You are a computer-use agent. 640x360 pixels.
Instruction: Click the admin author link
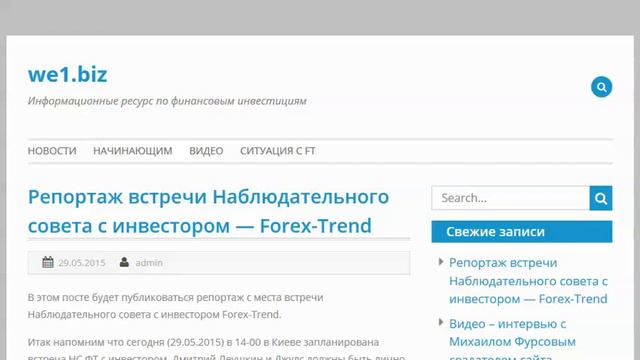coord(149,263)
